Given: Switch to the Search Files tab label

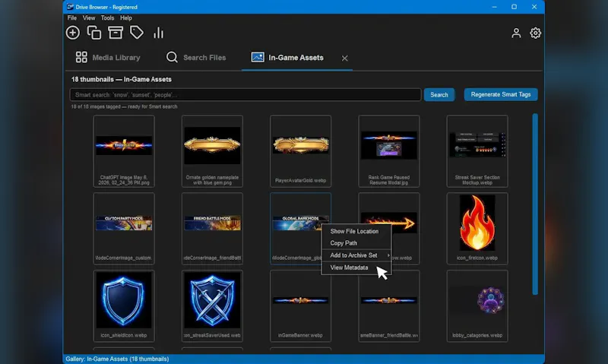Looking at the screenshot, I should (204, 58).
